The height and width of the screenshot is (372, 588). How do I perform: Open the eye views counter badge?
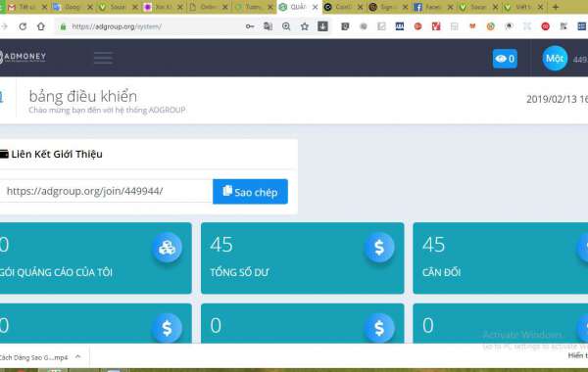(x=505, y=59)
